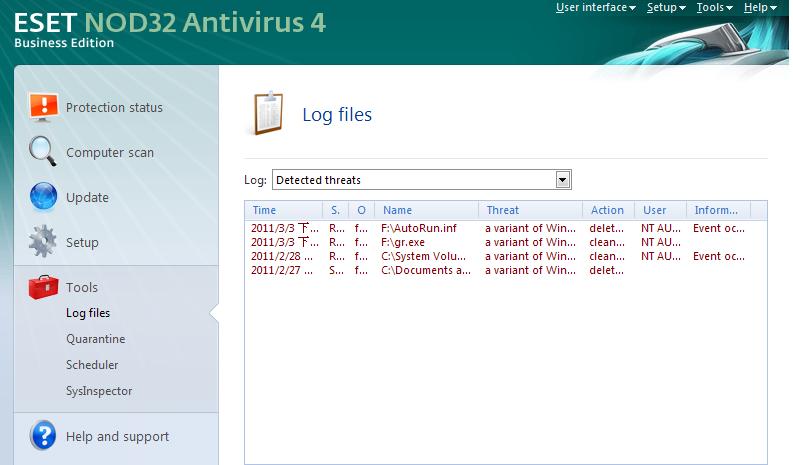Viewport: 793px width, 465px height.
Task: Click 'NT AU...' user in gr.exe row
Action: (660, 242)
